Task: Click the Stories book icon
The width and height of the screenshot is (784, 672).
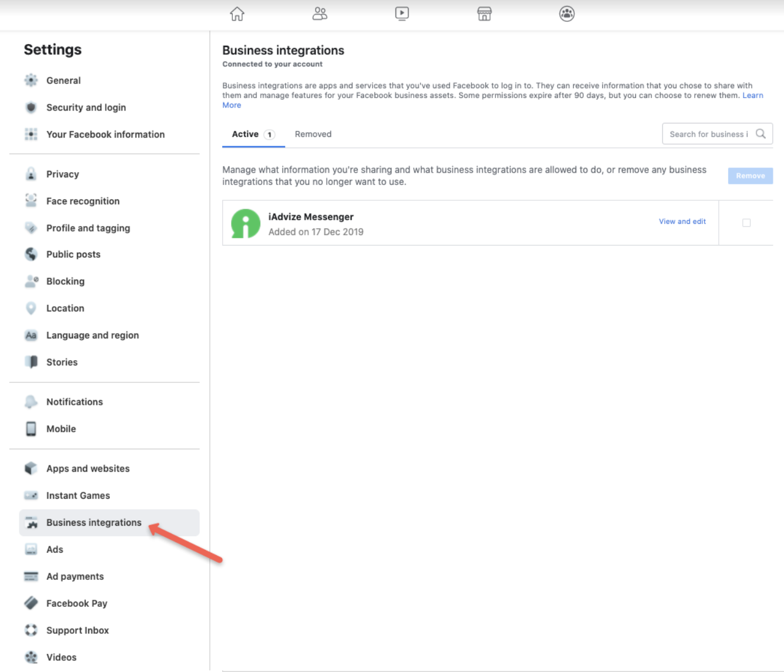Action: point(31,362)
